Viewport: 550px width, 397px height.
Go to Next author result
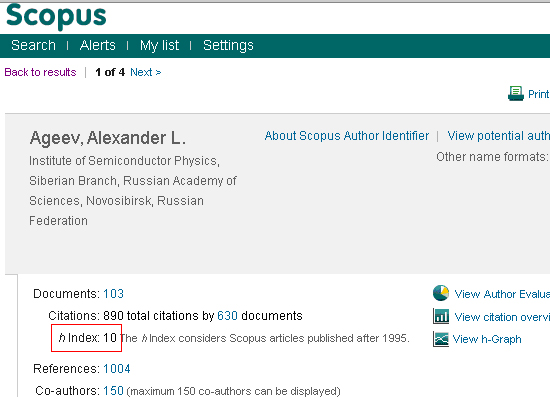[146, 72]
